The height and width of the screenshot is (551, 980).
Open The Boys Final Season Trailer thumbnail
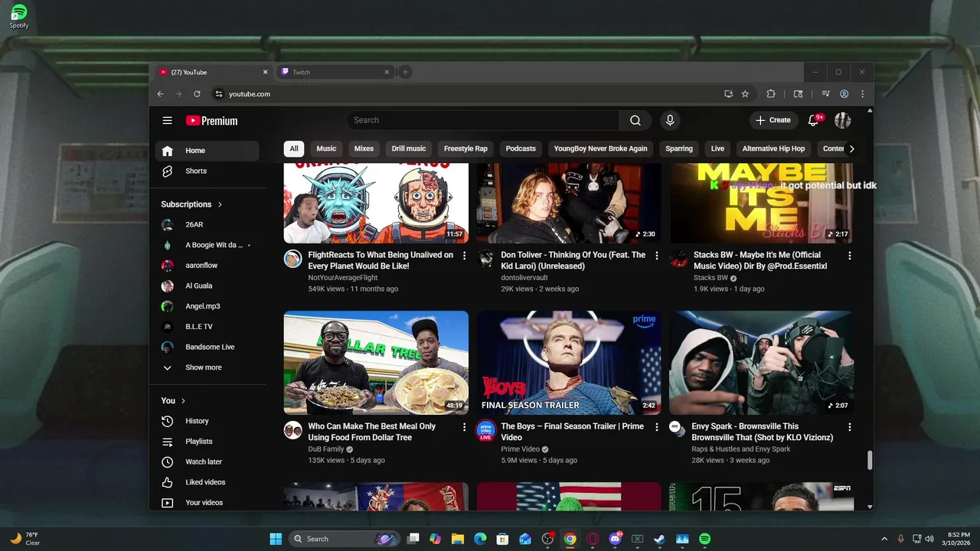(569, 363)
